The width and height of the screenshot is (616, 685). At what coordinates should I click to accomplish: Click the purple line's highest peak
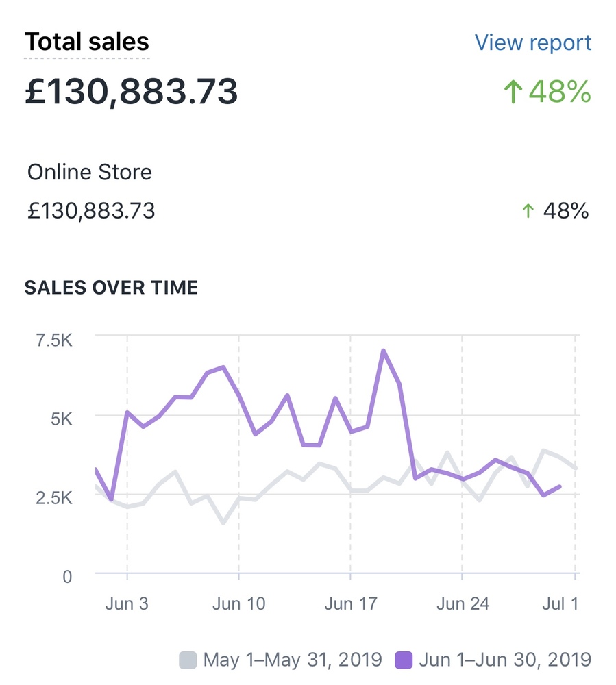pyautogui.click(x=384, y=351)
